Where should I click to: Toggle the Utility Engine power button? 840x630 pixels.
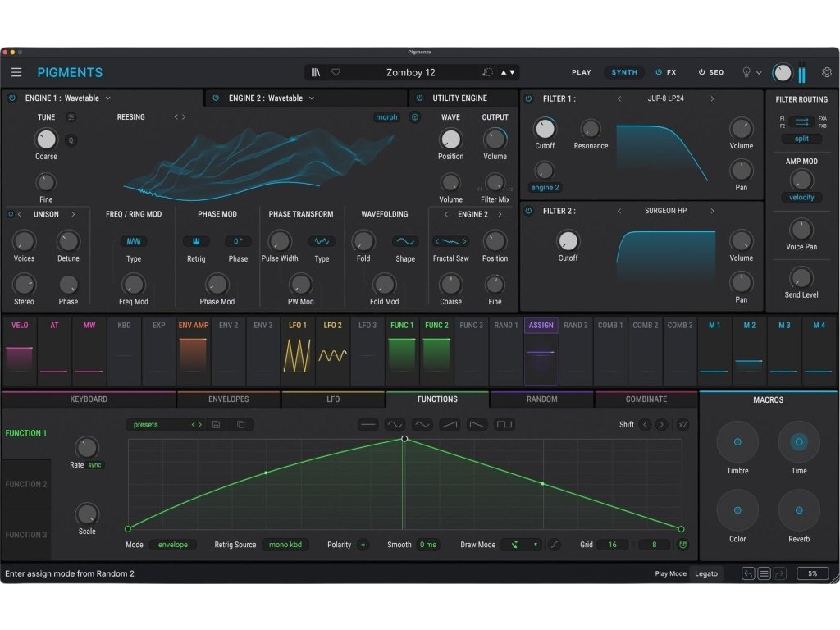(420, 98)
